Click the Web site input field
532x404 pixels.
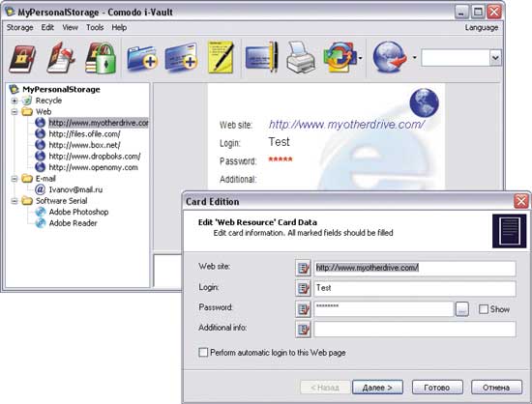[415, 268]
